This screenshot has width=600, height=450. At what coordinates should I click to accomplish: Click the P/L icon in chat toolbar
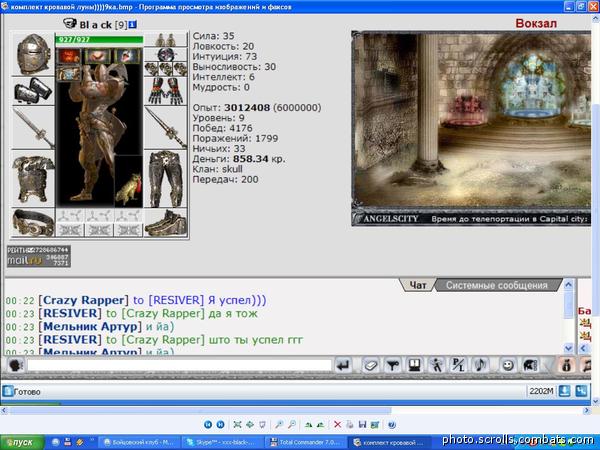tap(458, 365)
